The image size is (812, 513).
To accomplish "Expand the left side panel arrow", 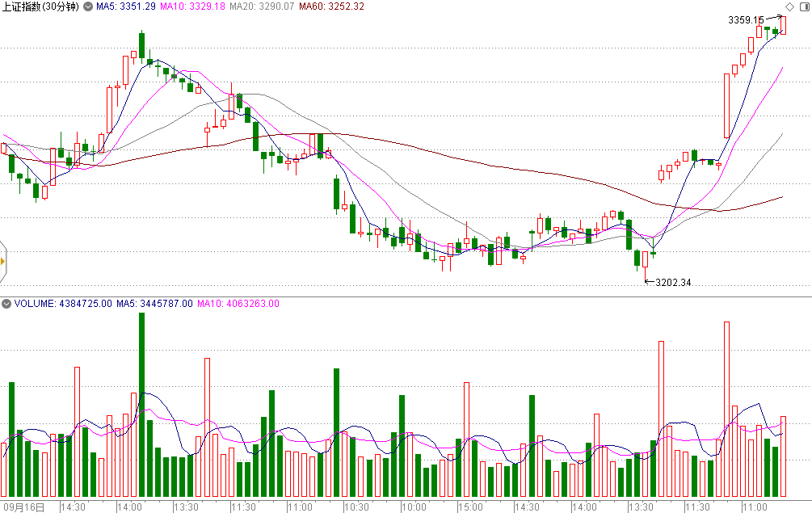I will (3, 261).
